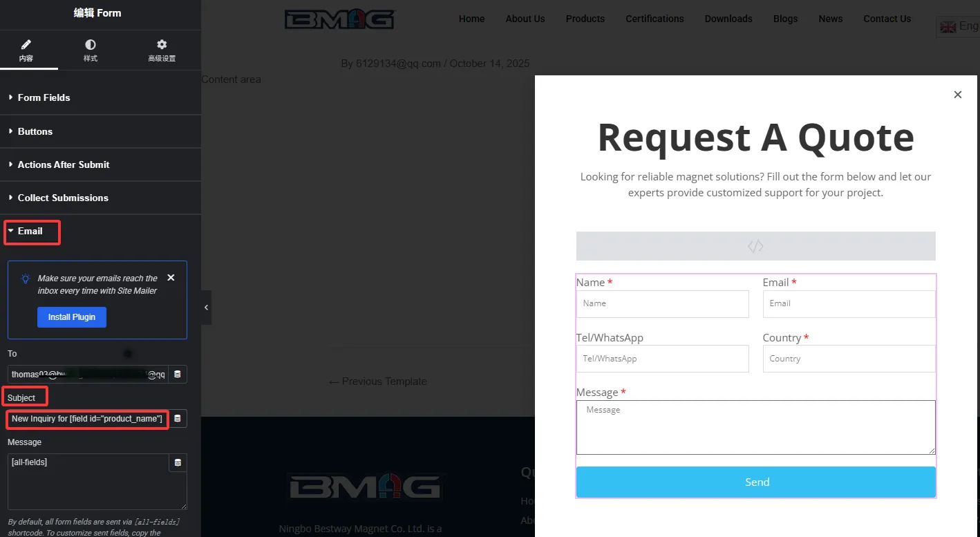Screen dimensions: 980x537
Task: Expand the Actions After Submit section
Action: [x=64, y=164]
